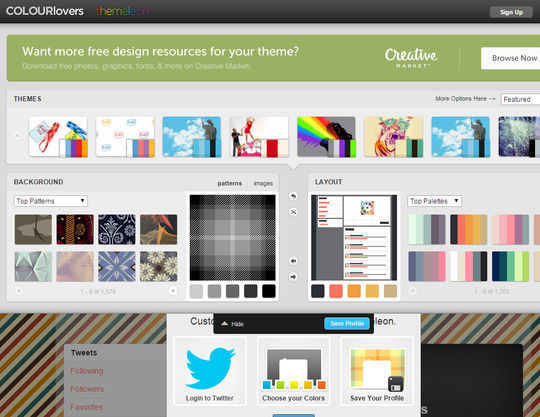Image resolution: width=540 pixels, height=417 pixels.
Task: Pick the navy teal lime palette
Action: coord(510,266)
